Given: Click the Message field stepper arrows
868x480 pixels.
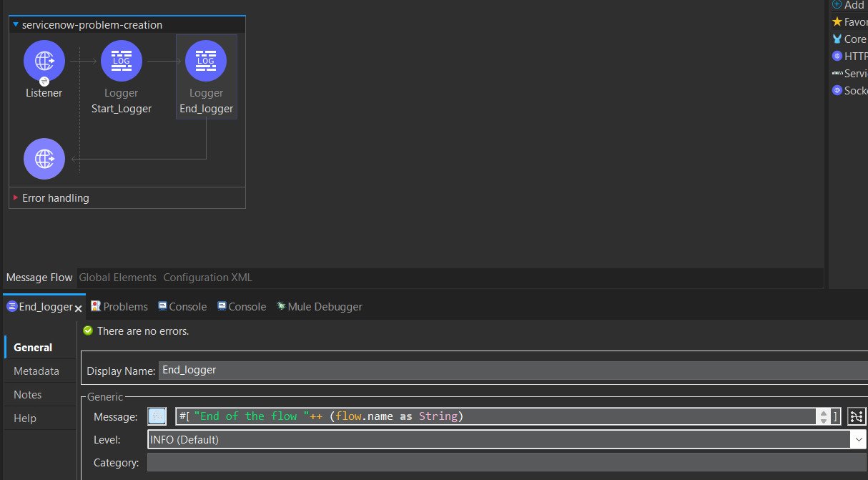Looking at the screenshot, I should 823,416.
